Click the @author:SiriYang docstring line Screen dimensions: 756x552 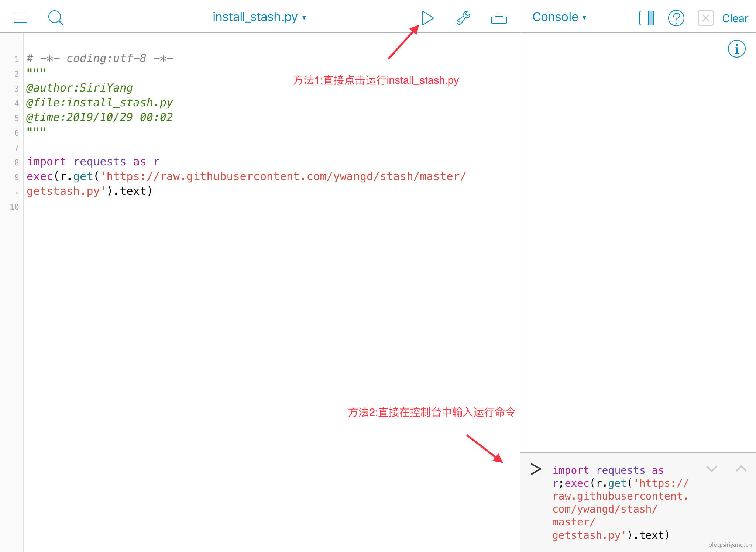tap(79, 88)
